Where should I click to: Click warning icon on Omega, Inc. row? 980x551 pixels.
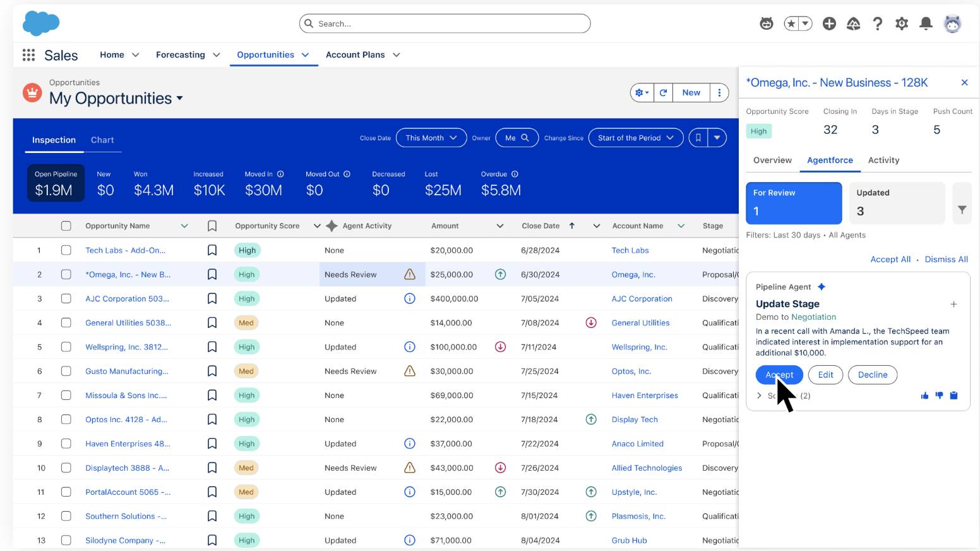(410, 274)
